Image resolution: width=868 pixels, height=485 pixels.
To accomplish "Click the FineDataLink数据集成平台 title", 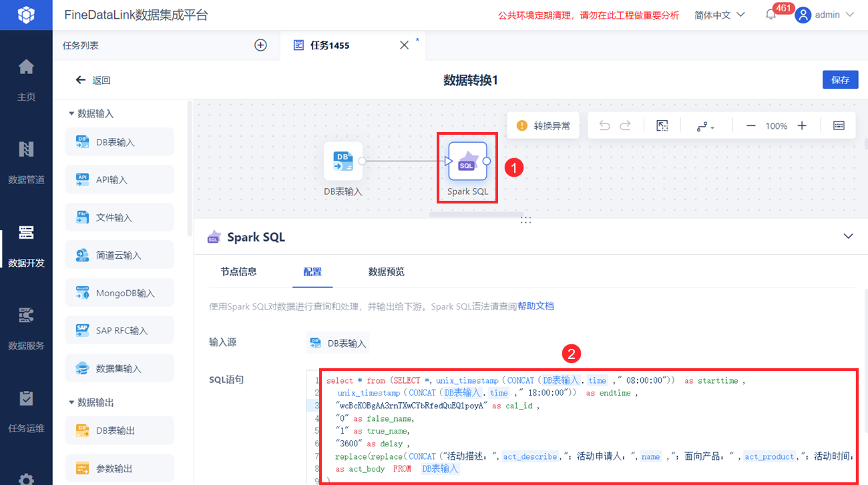I will click(136, 15).
